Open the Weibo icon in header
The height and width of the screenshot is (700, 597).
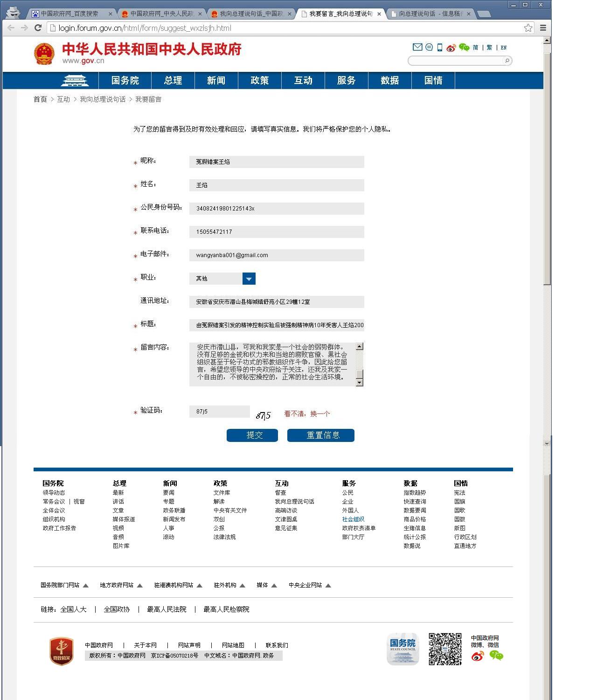coord(451,48)
